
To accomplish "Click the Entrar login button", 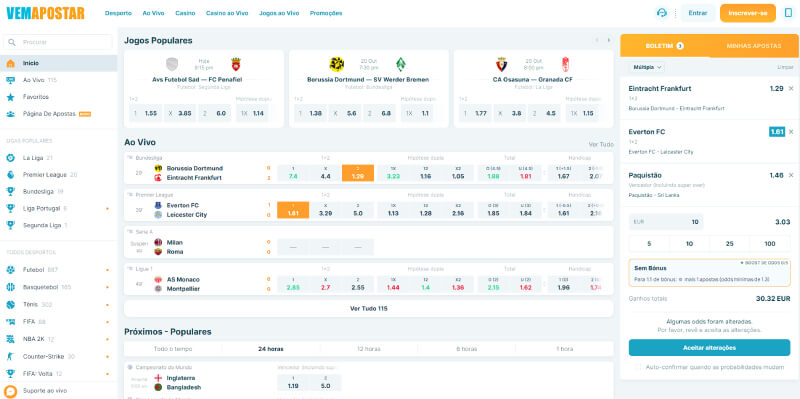I will coord(697,13).
